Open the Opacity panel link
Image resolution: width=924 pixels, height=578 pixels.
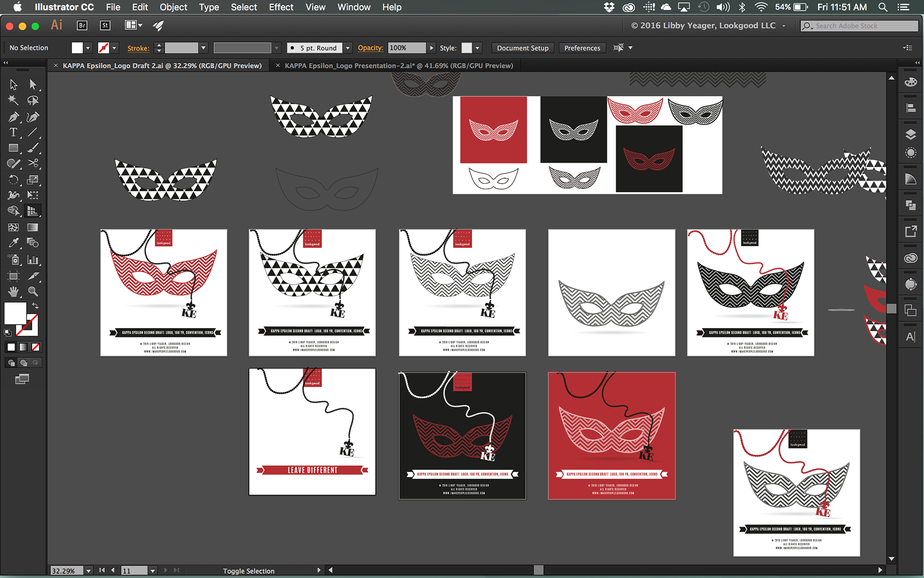[370, 48]
